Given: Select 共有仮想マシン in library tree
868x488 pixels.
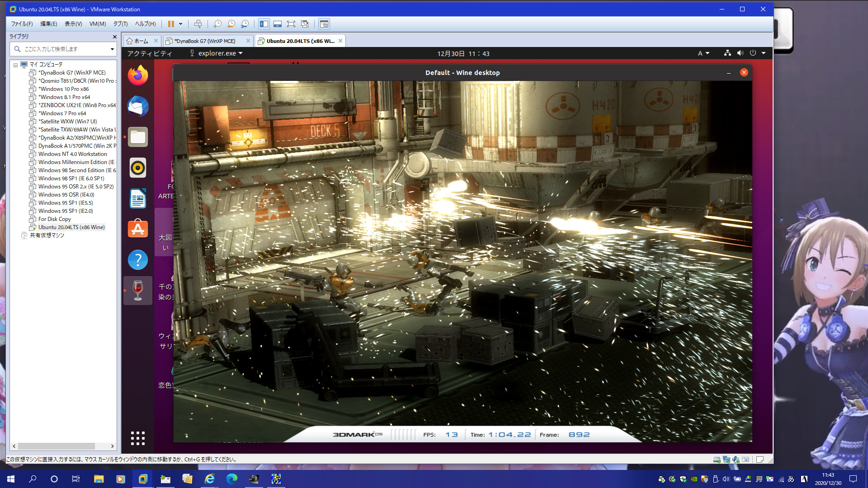Looking at the screenshot, I should click(47, 235).
